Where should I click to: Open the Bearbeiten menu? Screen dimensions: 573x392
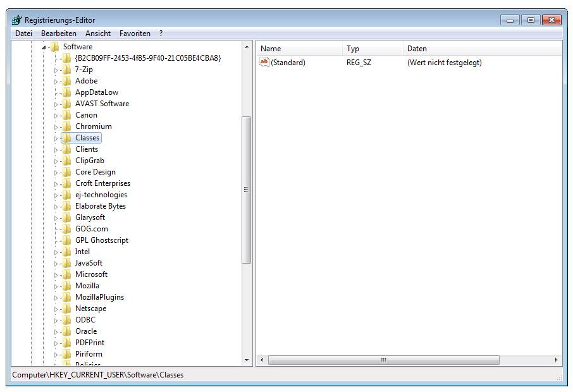click(x=59, y=34)
